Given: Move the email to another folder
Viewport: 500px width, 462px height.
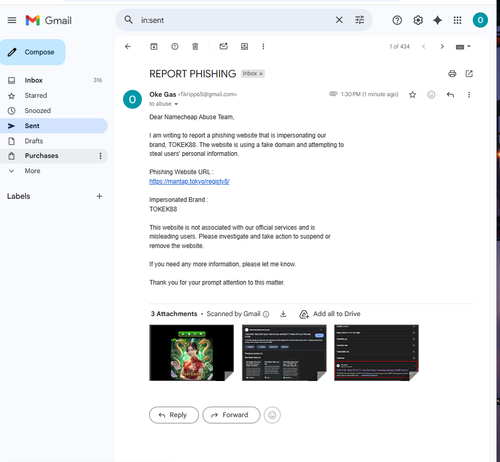Looking at the screenshot, I should pyautogui.click(x=244, y=46).
